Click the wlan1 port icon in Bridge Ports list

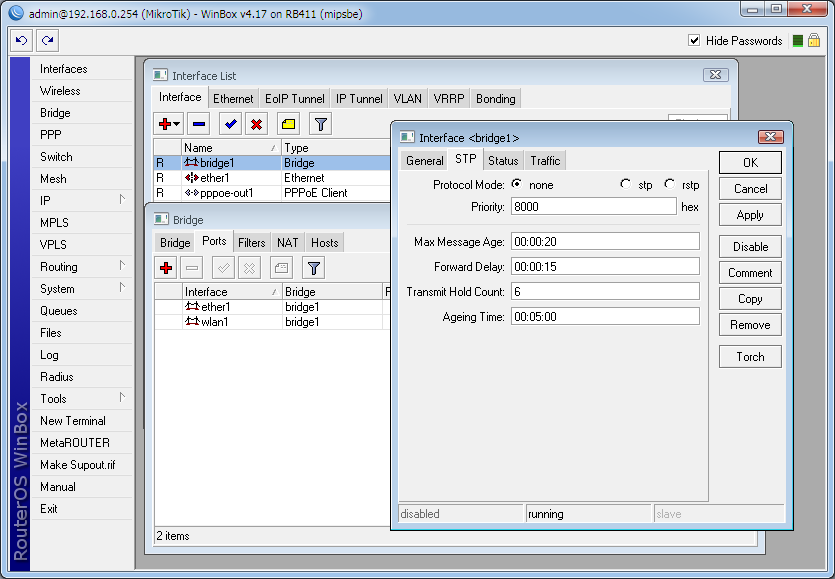[192, 321]
